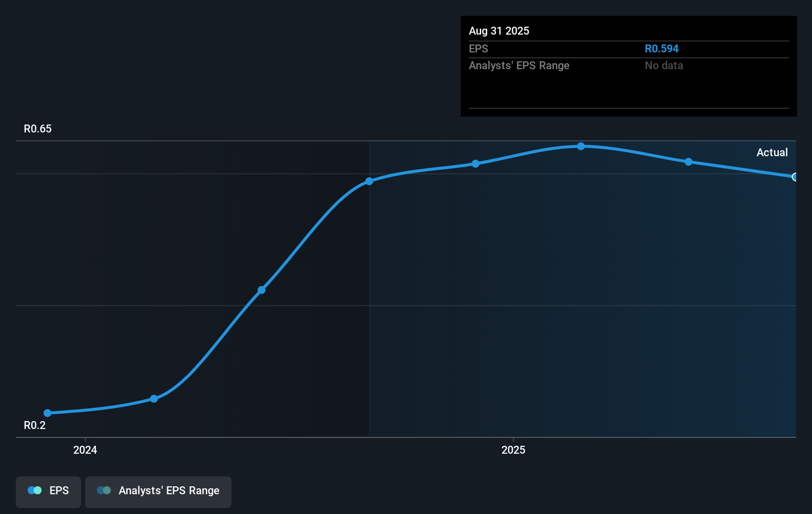Click the R0.2 y-axis label
Viewport: 812px width, 514px height.
(x=35, y=425)
